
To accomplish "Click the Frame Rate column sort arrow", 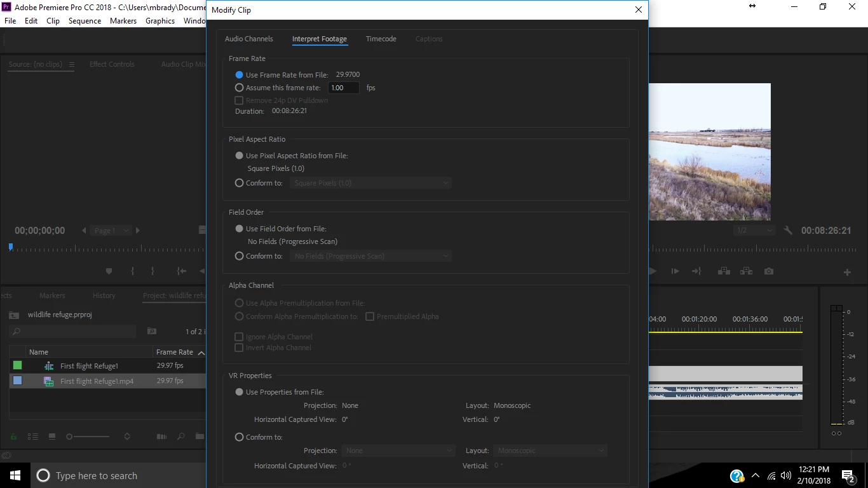I will pos(201,353).
